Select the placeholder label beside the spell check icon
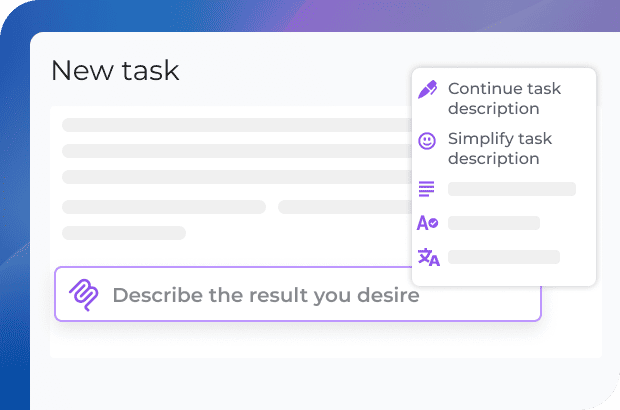This screenshot has width=620, height=410. (x=494, y=223)
